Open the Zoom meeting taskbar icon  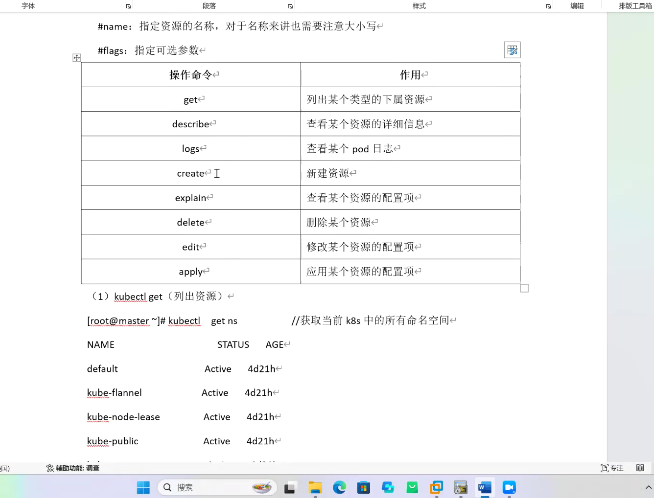pos(509,487)
